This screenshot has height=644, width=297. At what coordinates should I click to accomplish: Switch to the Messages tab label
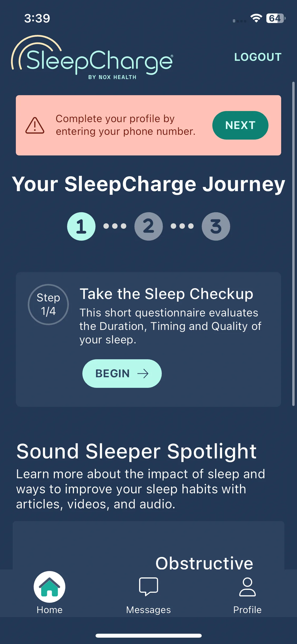148,610
